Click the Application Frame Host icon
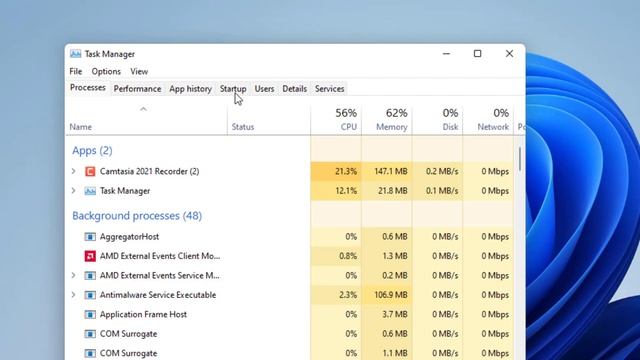Image resolution: width=640 pixels, height=360 pixels. pyautogui.click(x=90, y=314)
